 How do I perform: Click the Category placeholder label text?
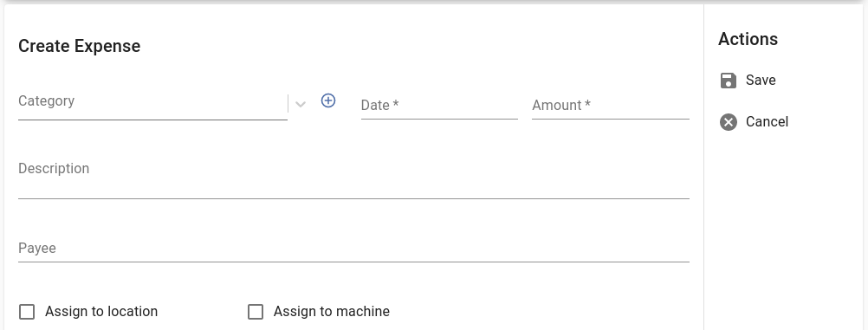[x=47, y=100]
